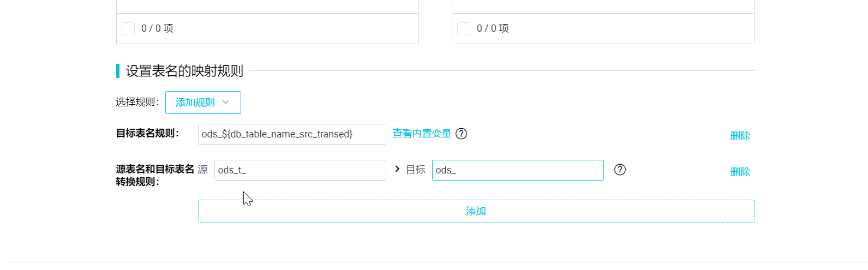Click the help icon beside 查看内置变量
Screen dimensions: 868x270
click(461, 134)
